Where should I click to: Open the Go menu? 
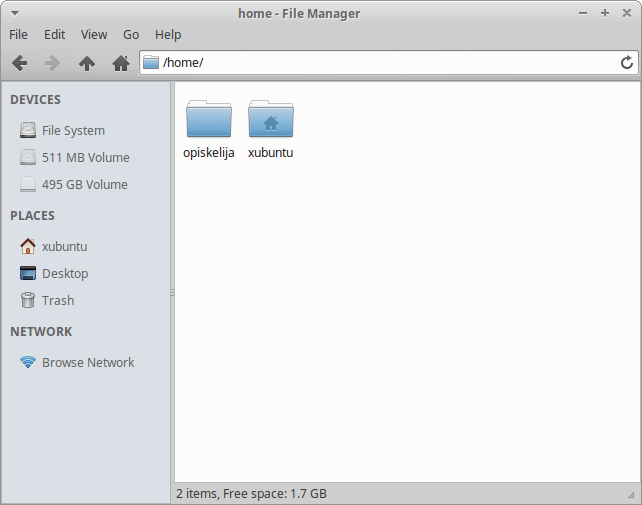click(131, 34)
